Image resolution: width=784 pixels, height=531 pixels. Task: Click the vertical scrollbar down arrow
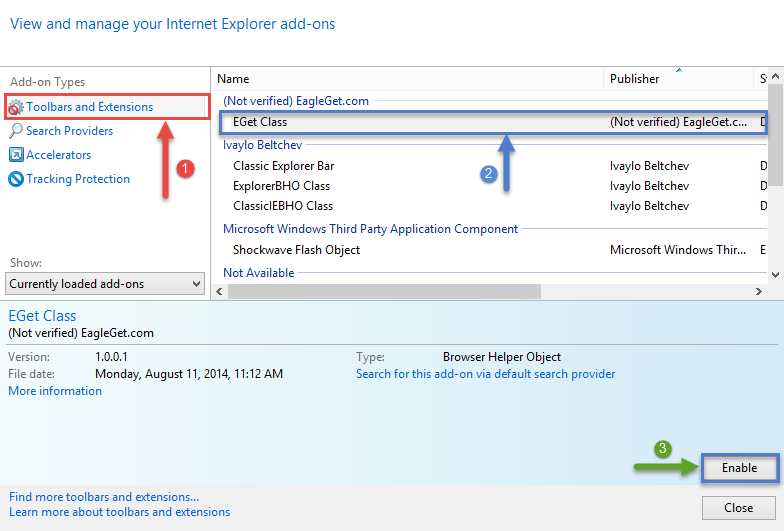coord(776,274)
